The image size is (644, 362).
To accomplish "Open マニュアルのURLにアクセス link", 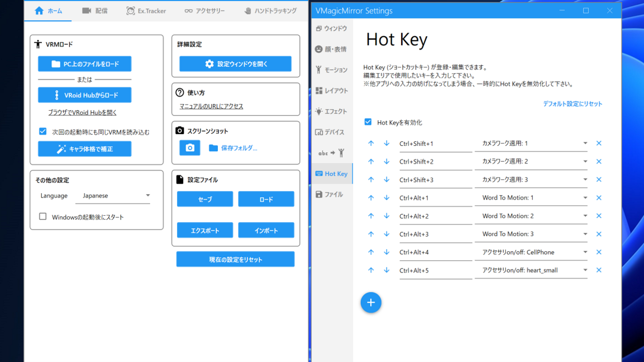I will (211, 107).
